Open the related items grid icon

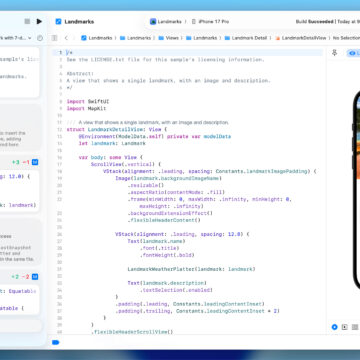pos(55,38)
